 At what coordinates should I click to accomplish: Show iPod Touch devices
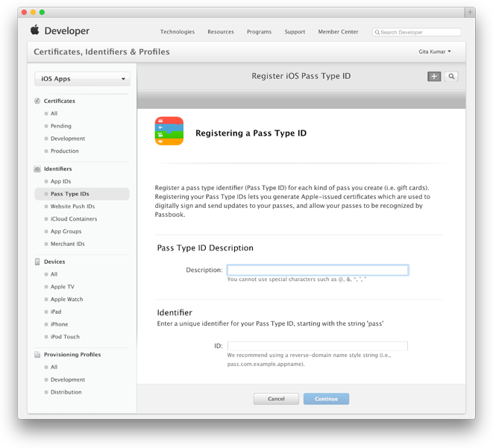65,337
